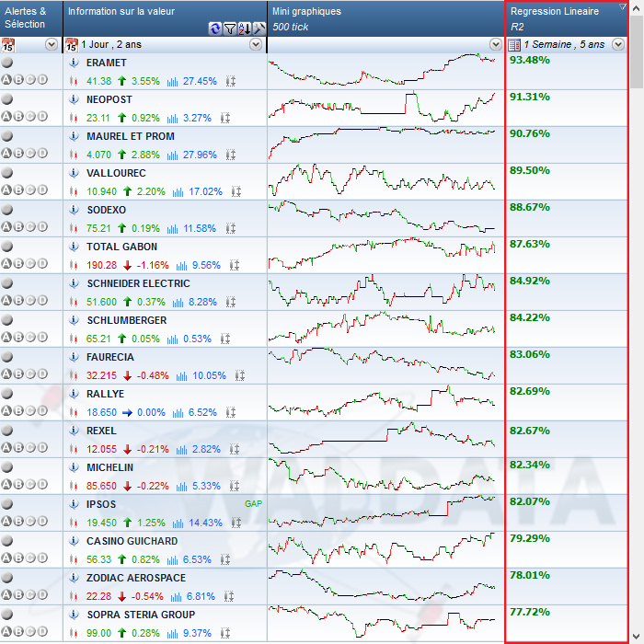Viewport: 644px width, 644px height.
Task: Open info icon for RALLYE
Action: pos(74,394)
